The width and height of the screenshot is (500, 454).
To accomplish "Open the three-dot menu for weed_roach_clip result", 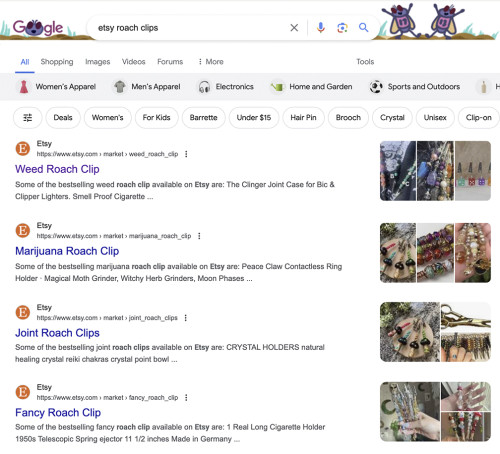I will [186, 154].
